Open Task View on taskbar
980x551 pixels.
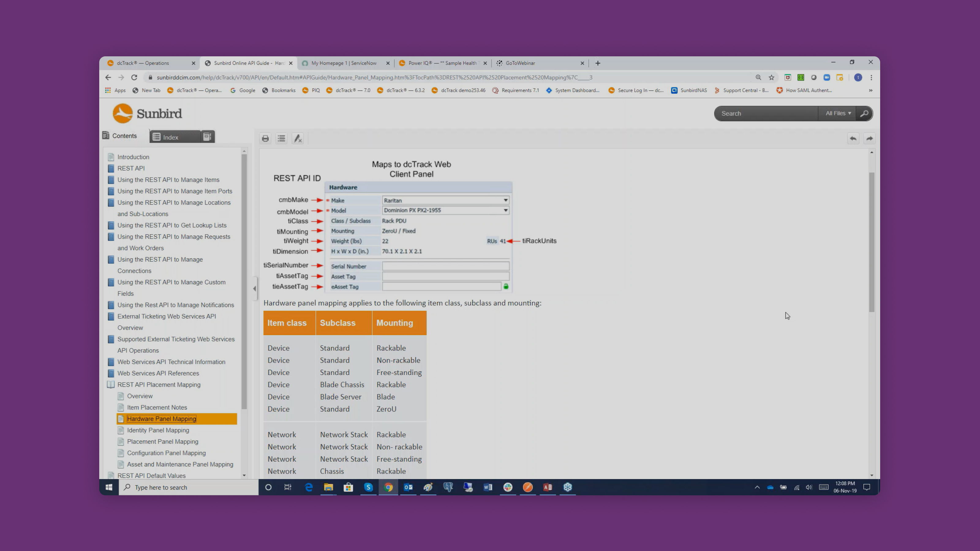point(288,487)
